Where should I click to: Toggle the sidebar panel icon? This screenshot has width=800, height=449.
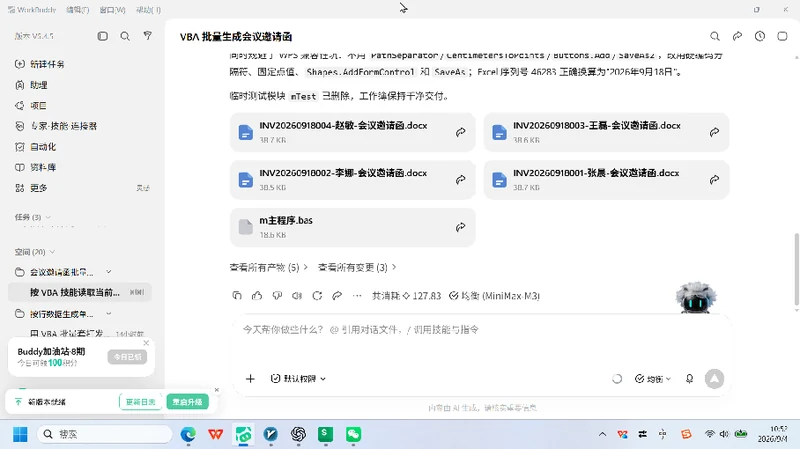103,36
